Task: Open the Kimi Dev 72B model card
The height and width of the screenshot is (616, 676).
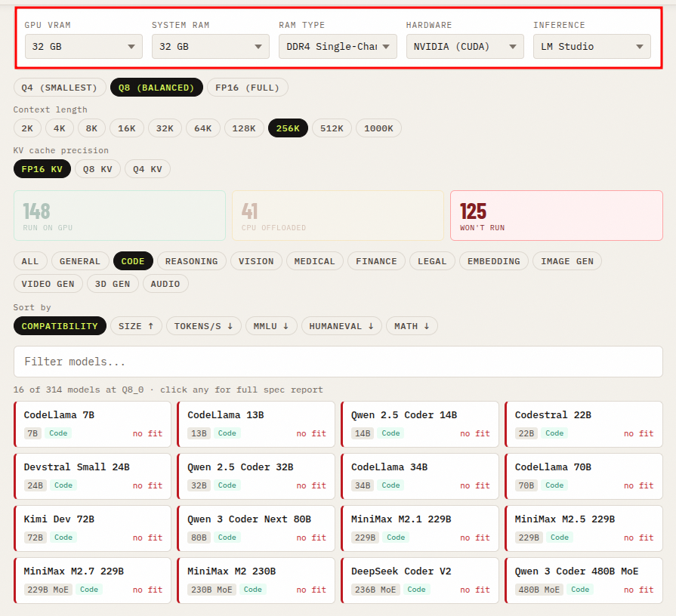Action: [x=92, y=528]
